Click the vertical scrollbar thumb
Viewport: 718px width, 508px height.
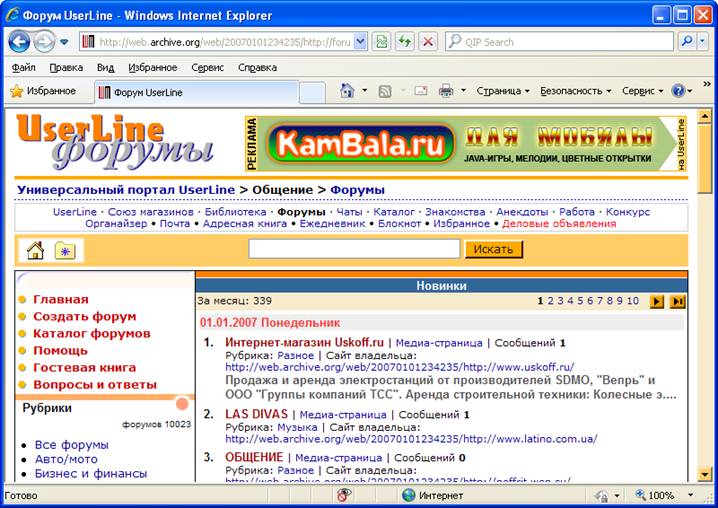pyautogui.click(x=705, y=158)
